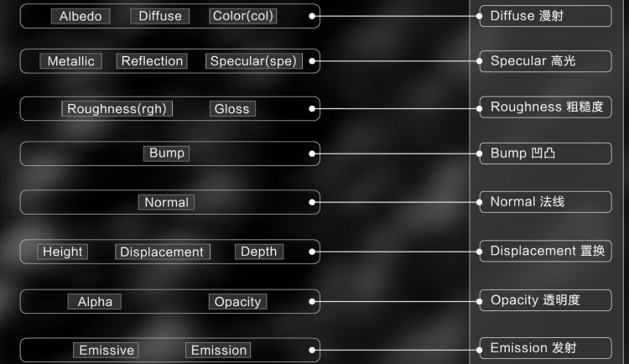Click the Metallic keyword tag
Image resolution: width=629 pixels, height=364 pixels.
point(70,61)
